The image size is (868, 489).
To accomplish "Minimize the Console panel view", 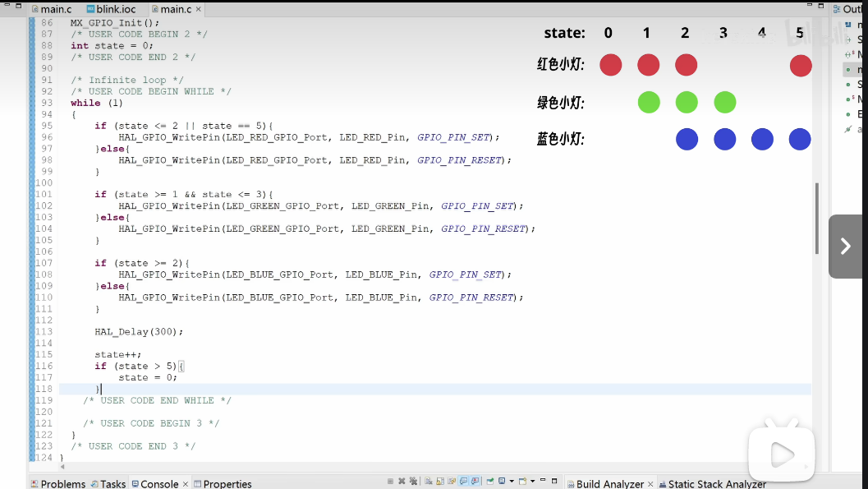I will click(543, 480).
